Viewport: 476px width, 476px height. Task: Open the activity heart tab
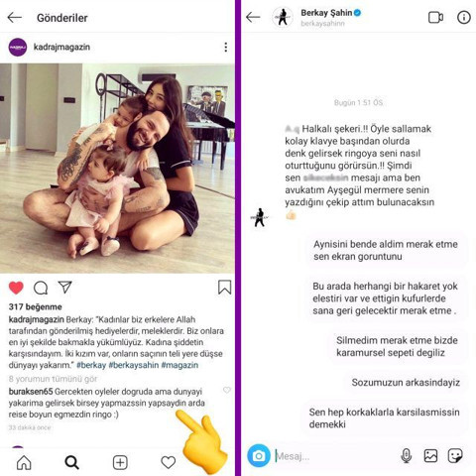(x=169, y=462)
